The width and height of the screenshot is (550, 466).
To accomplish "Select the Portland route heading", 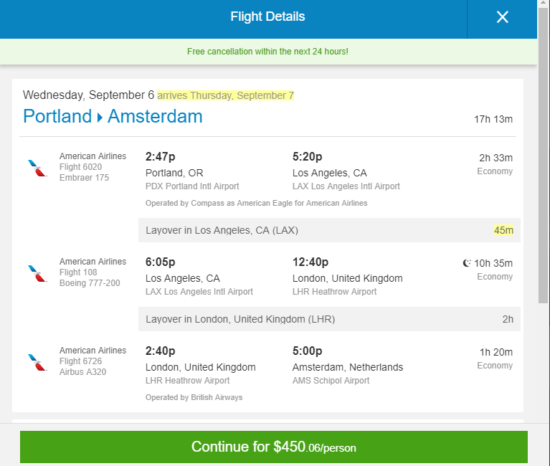I will tap(57, 116).
